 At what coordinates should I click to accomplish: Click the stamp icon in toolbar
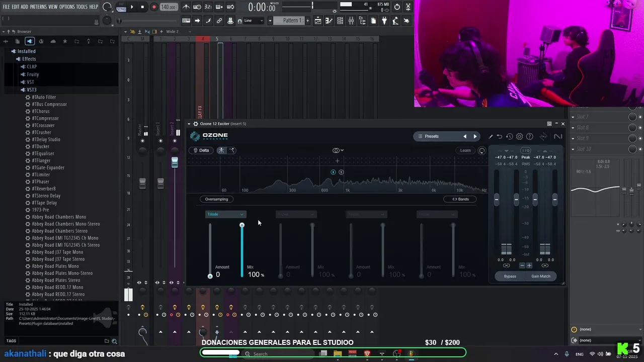(230, 21)
